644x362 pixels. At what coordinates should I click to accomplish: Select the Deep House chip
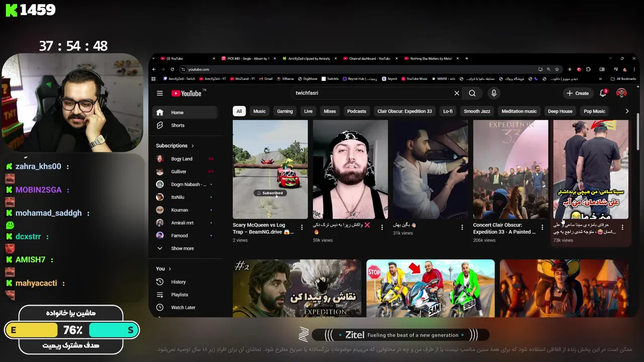[560, 111]
